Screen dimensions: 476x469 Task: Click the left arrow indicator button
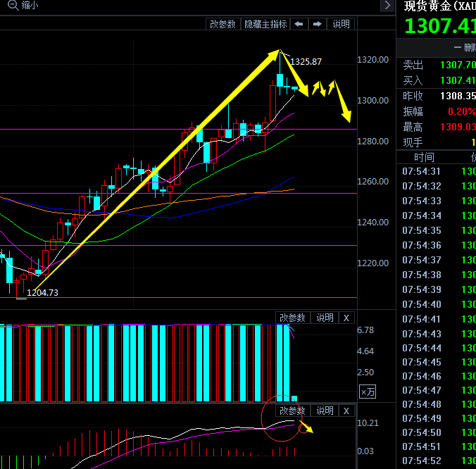pos(299,24)
